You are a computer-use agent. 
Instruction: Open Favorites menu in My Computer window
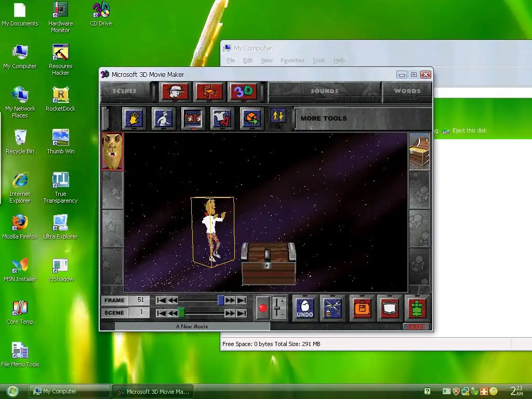click(x=292, y=60)
